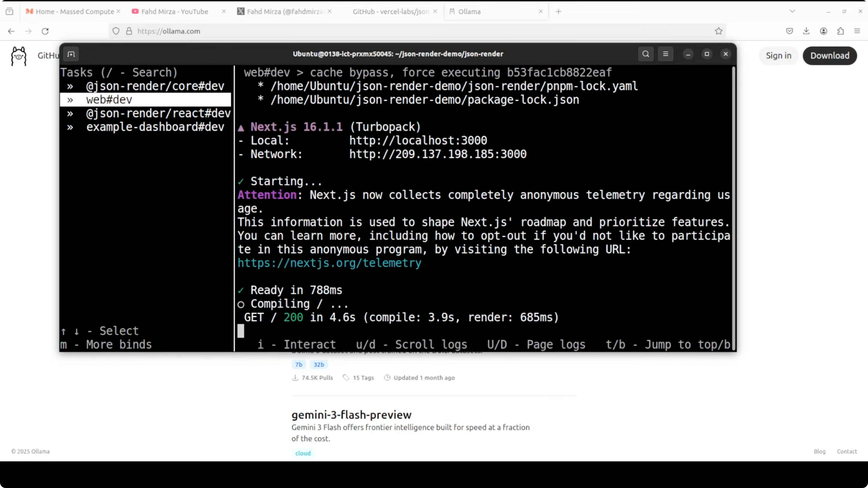Toggle the tracking protection shield
The width and height of the screenshot is (868, 488).
tap(116, 31)
